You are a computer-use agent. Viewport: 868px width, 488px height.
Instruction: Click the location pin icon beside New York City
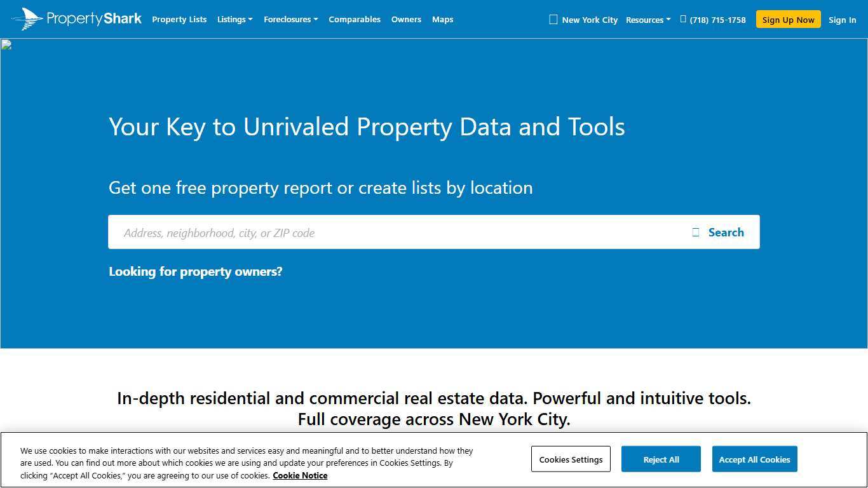pos(553,19)
